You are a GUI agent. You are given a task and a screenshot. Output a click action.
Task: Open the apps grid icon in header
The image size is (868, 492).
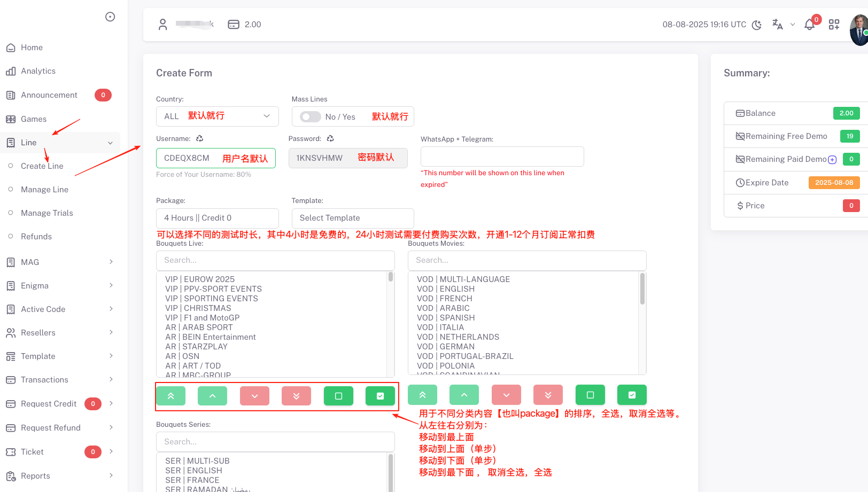[834, 25]
